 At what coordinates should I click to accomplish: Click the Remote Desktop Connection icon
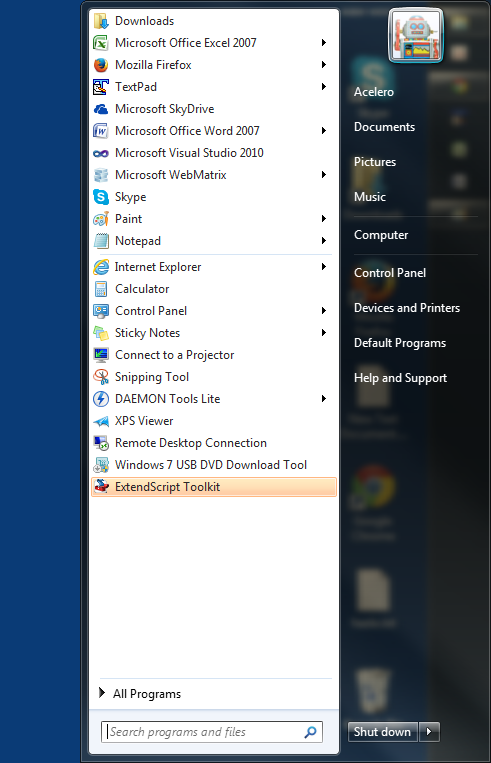(x=101, y=443)
